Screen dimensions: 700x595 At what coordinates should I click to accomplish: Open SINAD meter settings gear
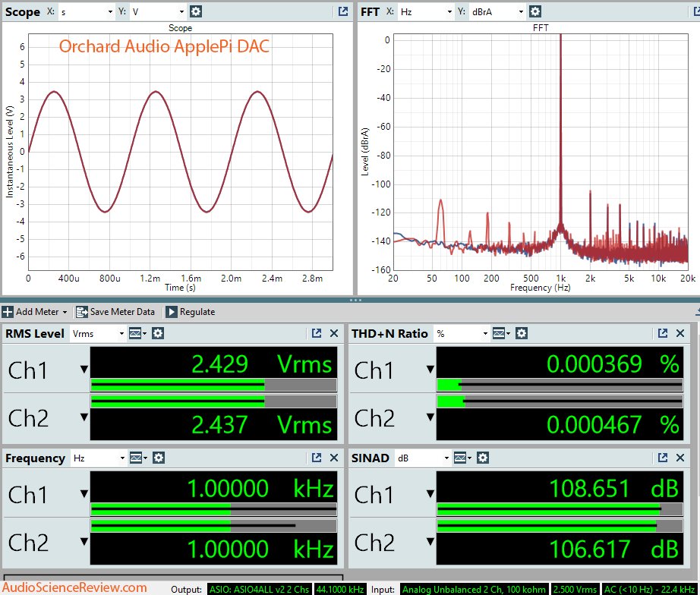[483, 458]
